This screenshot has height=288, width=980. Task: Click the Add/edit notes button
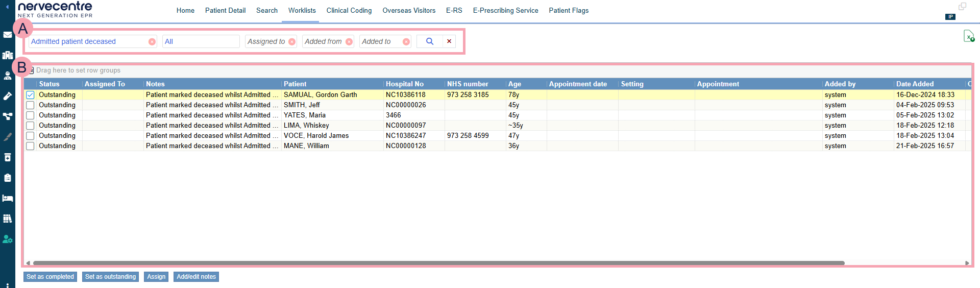196,277
